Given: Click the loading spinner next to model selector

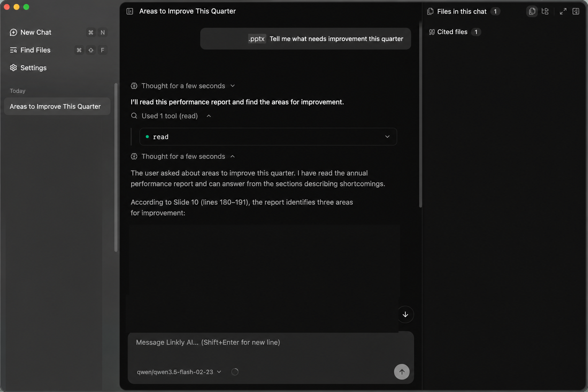Looking at the screenshot, I should tap(235, 372).
